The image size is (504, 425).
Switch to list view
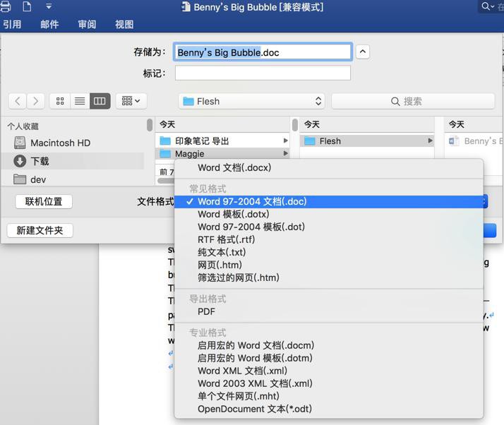pyautogui.click(x=80, y=101)
